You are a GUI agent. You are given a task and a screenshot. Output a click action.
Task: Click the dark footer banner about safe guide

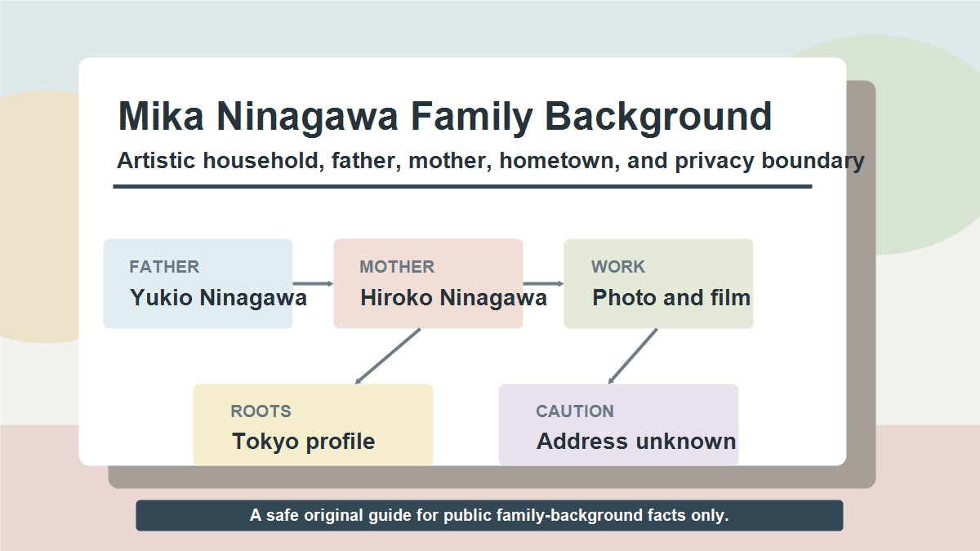(x=489, y=515)
